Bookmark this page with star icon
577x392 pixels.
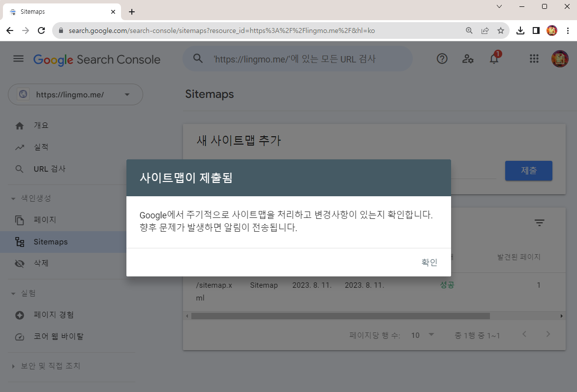[x=500, y=30]
